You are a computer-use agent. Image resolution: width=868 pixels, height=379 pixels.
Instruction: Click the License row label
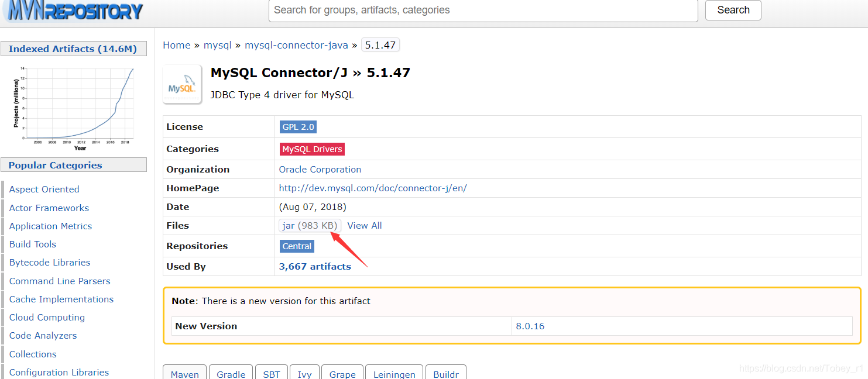(185, 127)
